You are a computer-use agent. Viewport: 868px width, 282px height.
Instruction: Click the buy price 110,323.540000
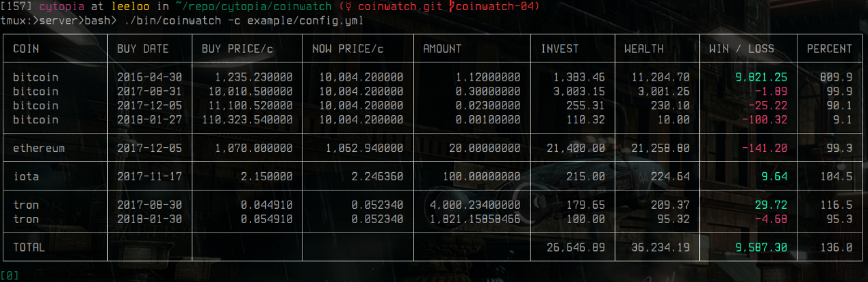[x=248, y=120]
